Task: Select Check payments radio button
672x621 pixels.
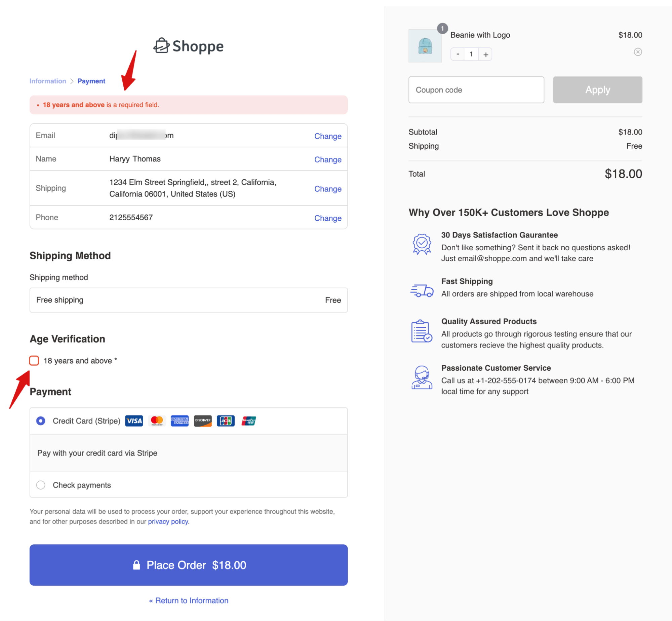Action: click(x=41, y=485)
